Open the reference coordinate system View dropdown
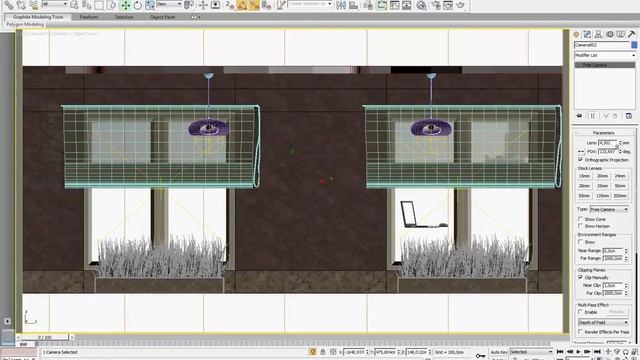Image resolution: width=640 pixels, height=360 pixels. tap(169, 4)
